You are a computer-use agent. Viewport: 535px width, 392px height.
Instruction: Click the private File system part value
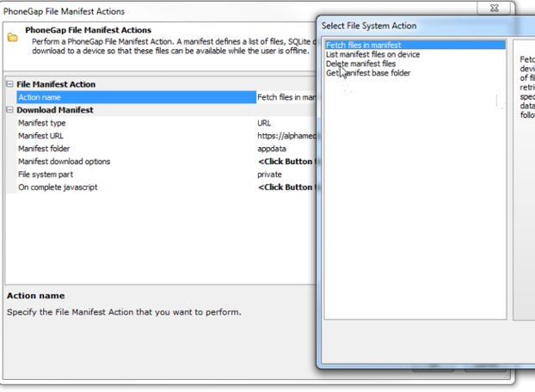pyautogui.click(x=269, y=175)
